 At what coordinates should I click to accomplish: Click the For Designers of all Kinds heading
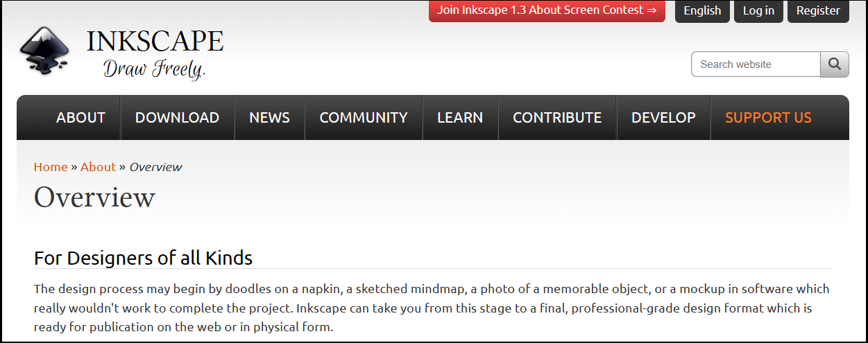coord(143,258)
